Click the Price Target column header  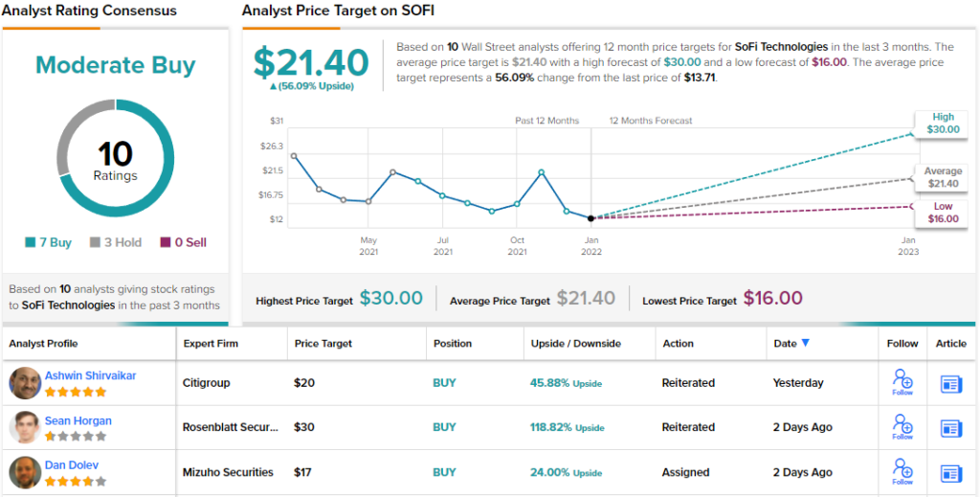(x=323, y=344)
